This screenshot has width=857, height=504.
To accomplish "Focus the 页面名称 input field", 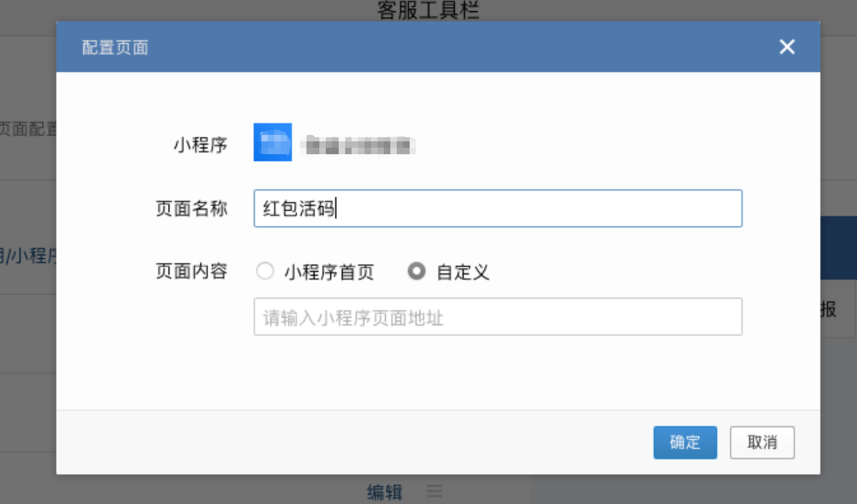I will [498, 208].
